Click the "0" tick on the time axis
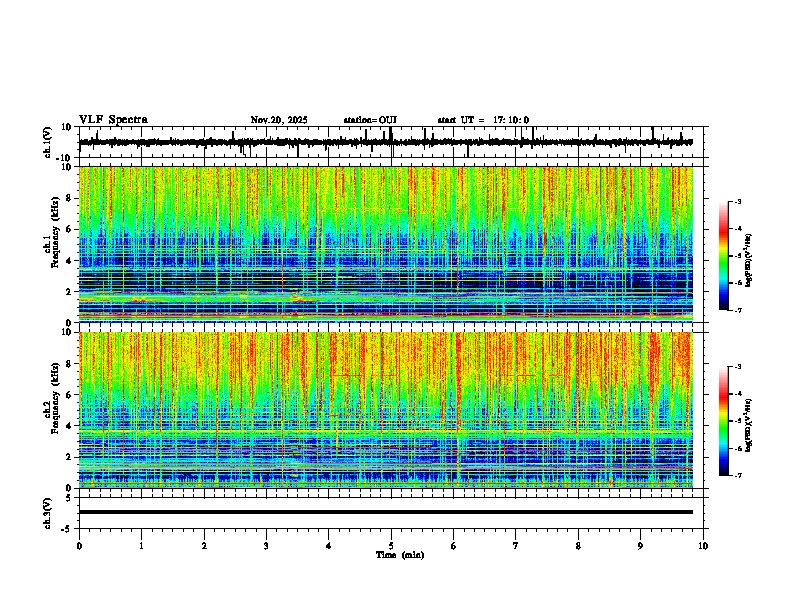This screenshot has height=612, width=792. point(79,546)
